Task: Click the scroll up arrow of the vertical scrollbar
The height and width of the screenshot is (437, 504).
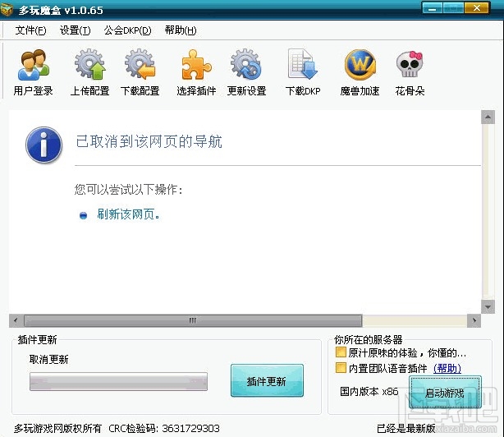Action: (488, 117)
